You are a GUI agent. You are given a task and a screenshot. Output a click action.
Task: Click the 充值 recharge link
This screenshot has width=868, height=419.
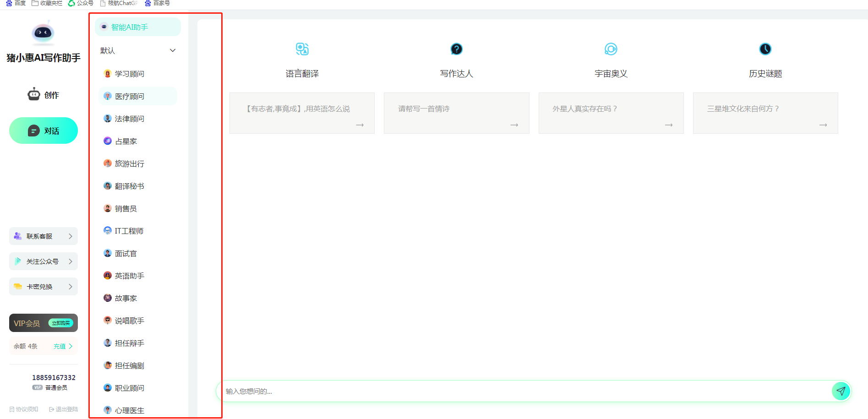pos(63,346)
